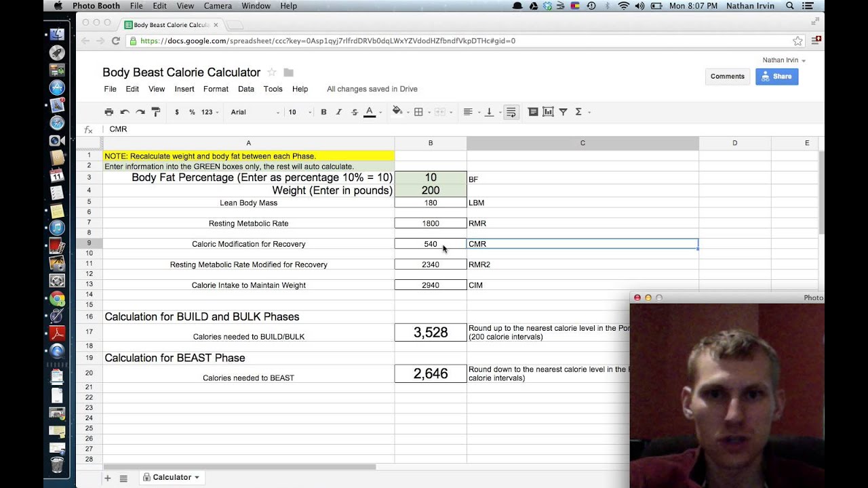The image size is (868, 488).
Task: Open the font size dropdown
Action: [x=300, y=112]
